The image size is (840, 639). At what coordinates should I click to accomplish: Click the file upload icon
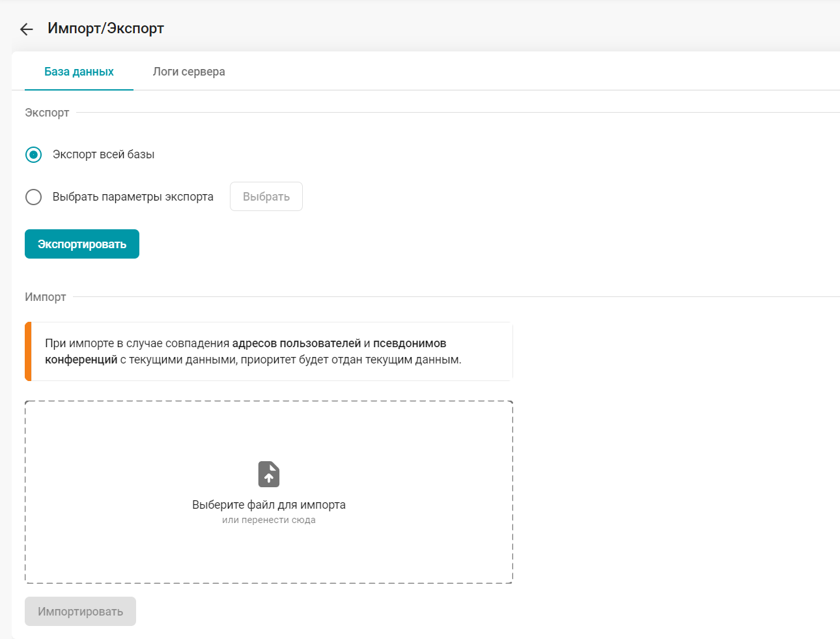tap(269, 474)
